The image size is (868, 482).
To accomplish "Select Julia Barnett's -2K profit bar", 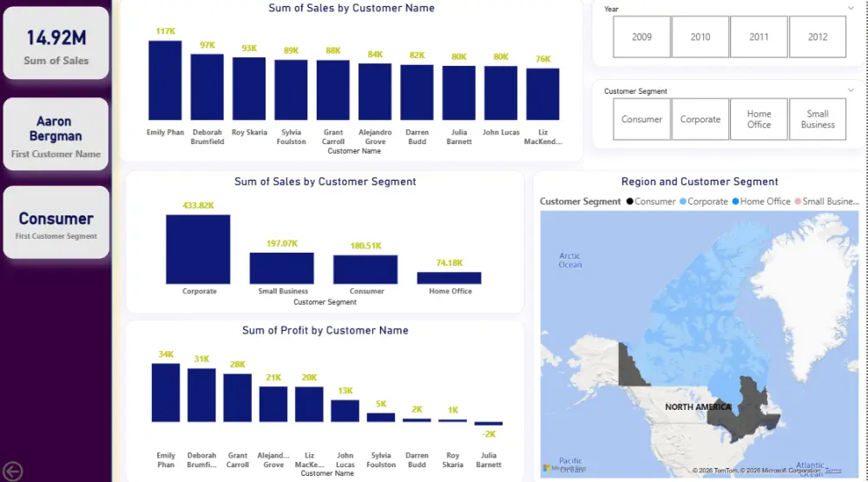I will [489, 423].
